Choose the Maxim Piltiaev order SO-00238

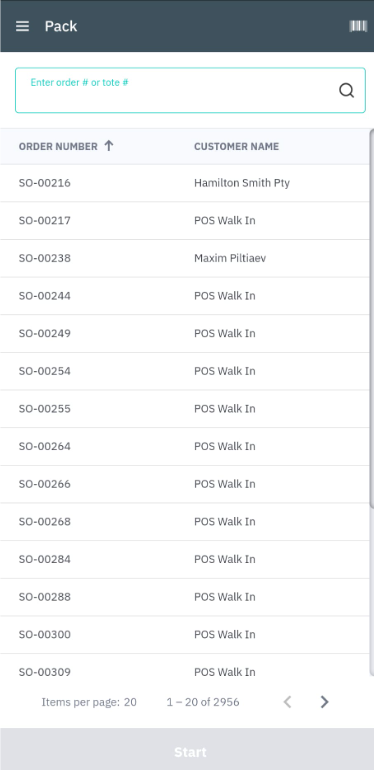point(185,258)
